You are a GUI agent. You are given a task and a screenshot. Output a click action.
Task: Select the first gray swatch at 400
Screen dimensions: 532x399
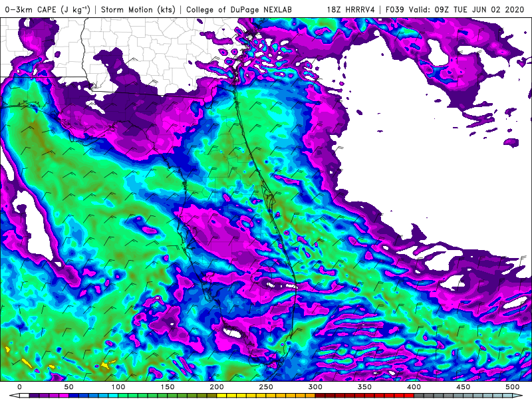[419, 396]
